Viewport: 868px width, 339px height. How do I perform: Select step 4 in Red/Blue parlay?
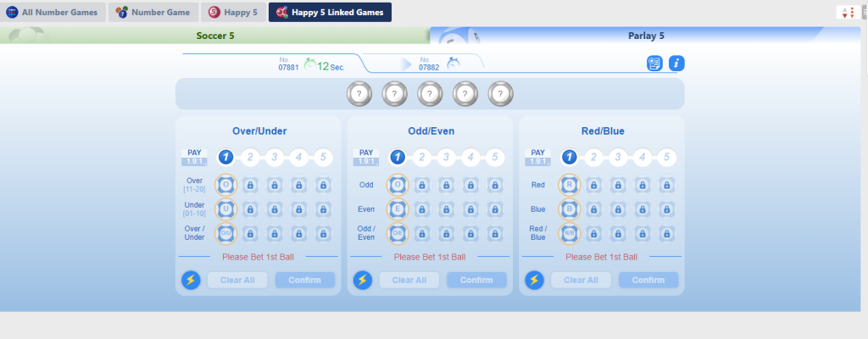tap(643, 158)
